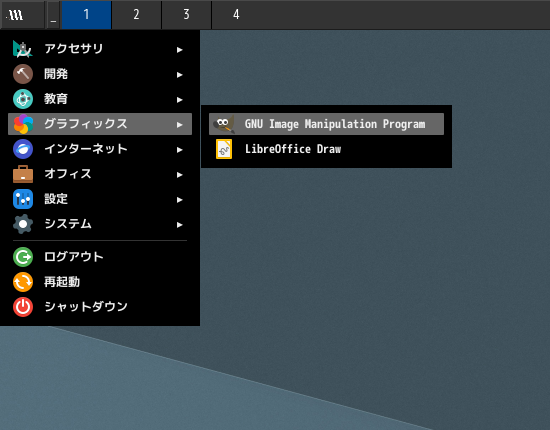550x430 pixels.
Task: Switch to workspace 1
Action: pyautogui.click(x=87, y=15)
